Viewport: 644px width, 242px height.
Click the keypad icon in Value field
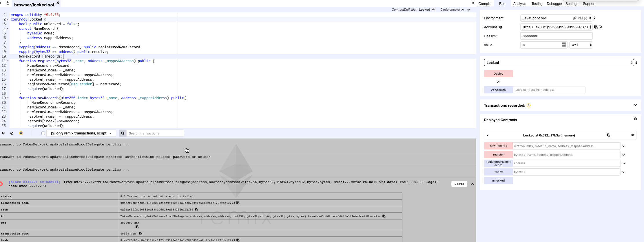click(564, 45)
